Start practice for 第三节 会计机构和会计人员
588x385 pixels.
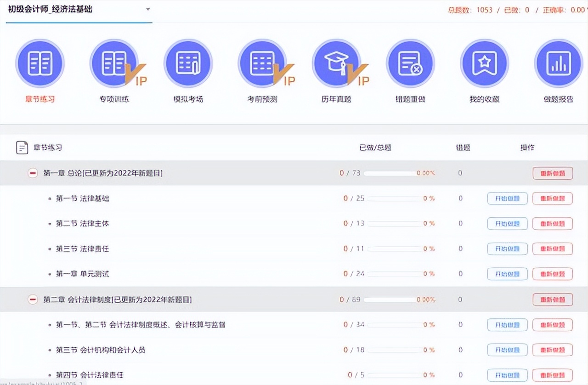(507, 350)
